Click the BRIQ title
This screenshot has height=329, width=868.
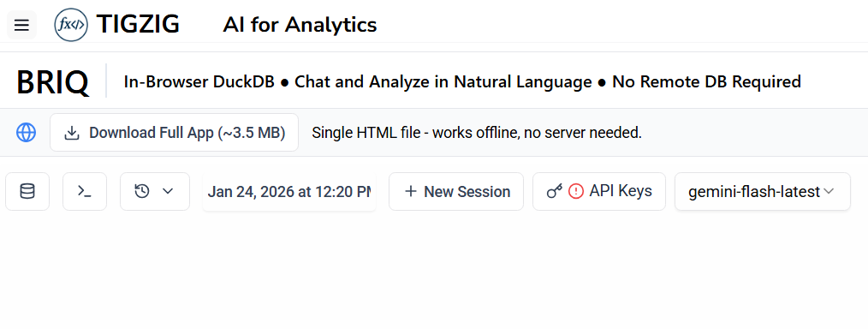[x=52, y=82]
